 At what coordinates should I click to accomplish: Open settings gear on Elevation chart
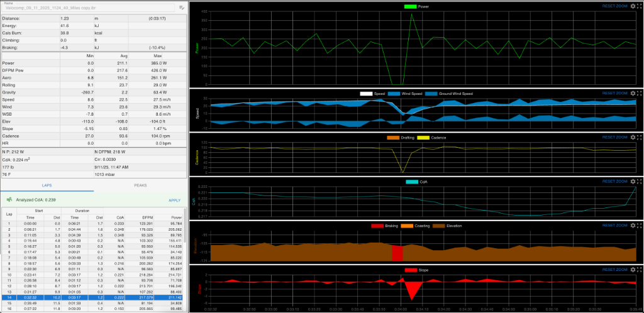[633, 225]
